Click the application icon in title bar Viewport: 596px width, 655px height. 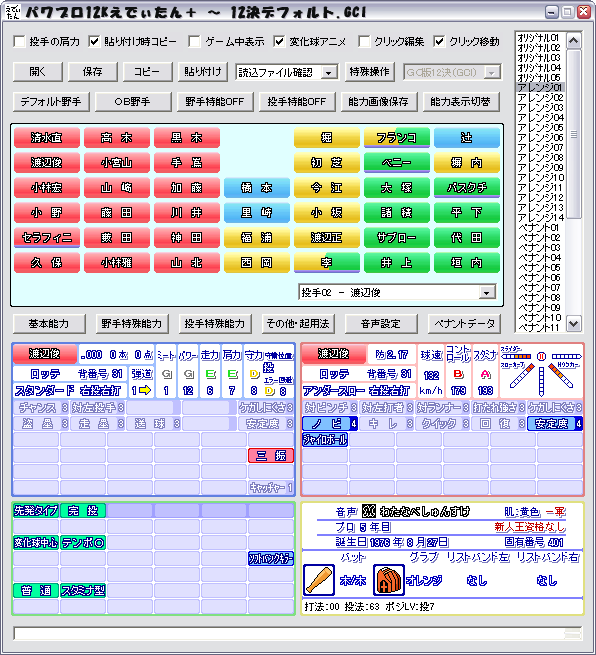(13, 12)
